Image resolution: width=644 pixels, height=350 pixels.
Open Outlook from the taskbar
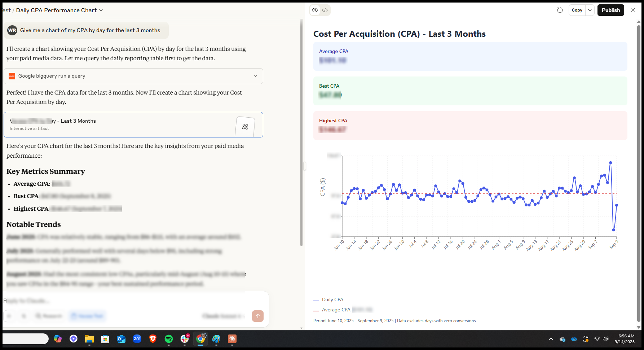[x=121, y=339]
